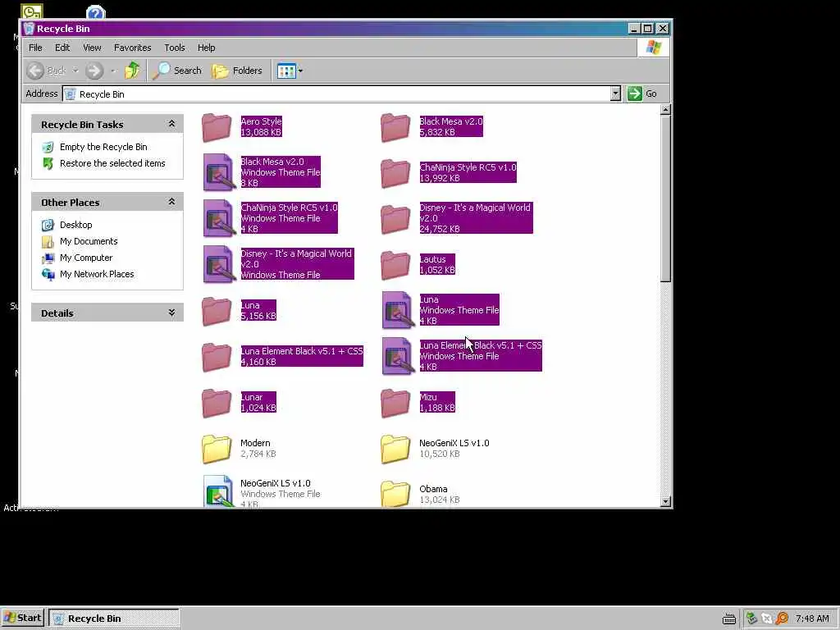The image size is (840, 630).
Task: Click the vertical scrollbar thumb
Action: tap(665, 199)
